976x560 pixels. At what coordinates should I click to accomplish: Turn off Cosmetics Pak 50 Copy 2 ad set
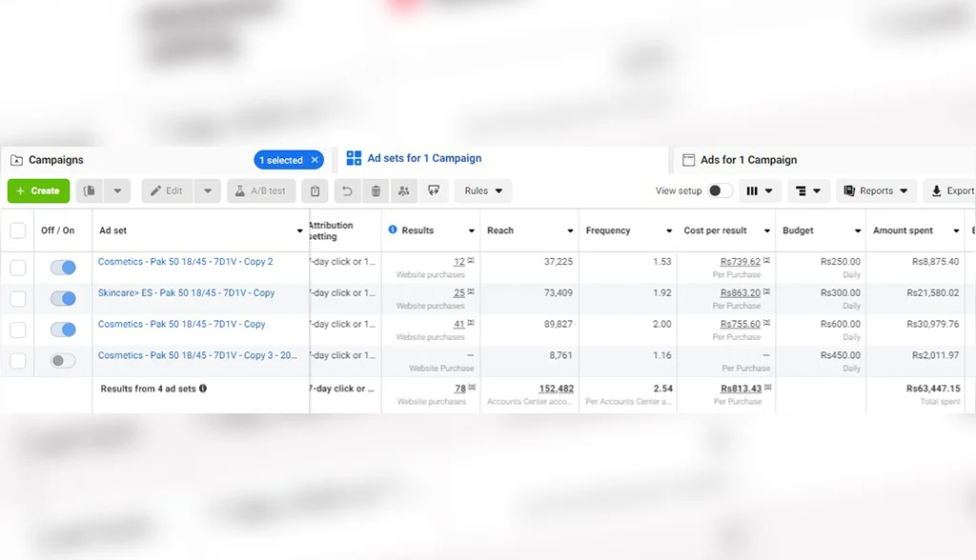pyautogui.click(x=63, y=268)
